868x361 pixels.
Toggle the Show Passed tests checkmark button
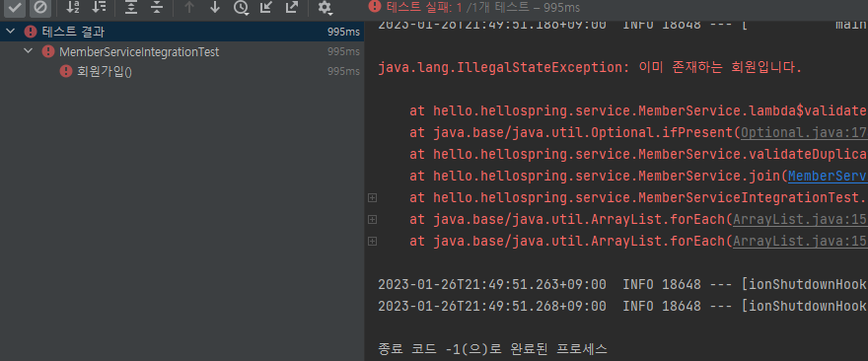(x=15, y=7)
